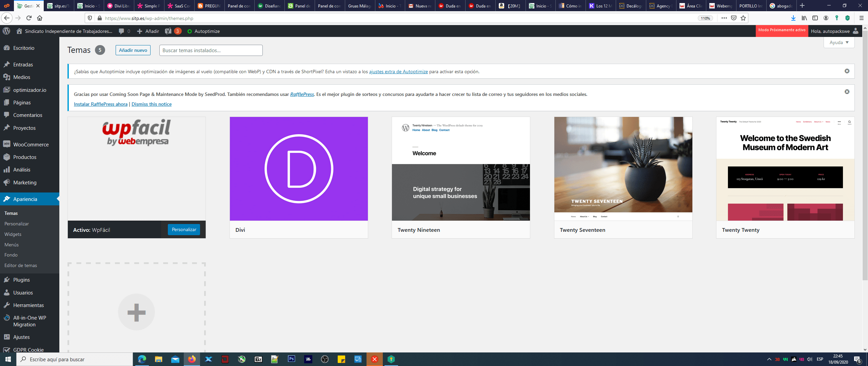
Task: Click Personalizar button on active WpFácil theme
Action: point(184,229)
